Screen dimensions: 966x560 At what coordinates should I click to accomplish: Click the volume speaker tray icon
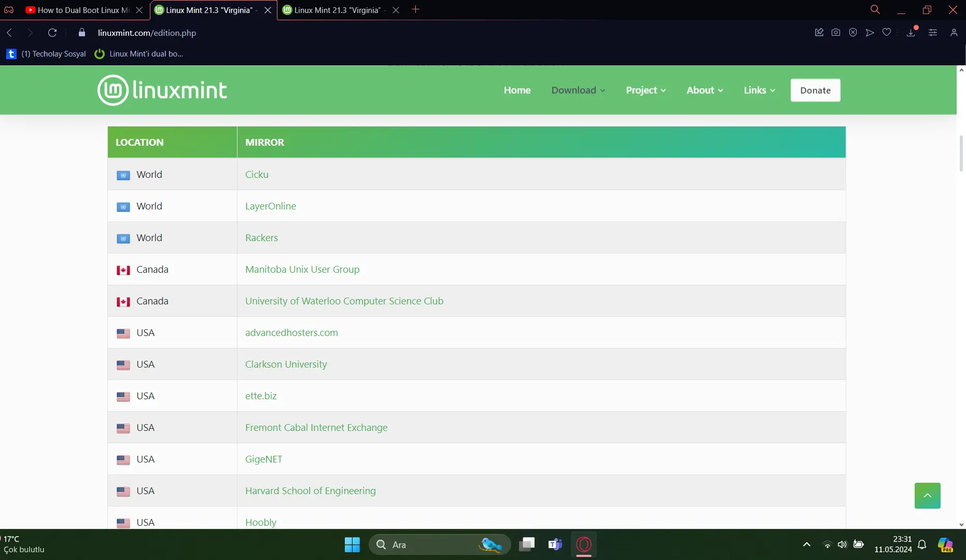point(843,544)
